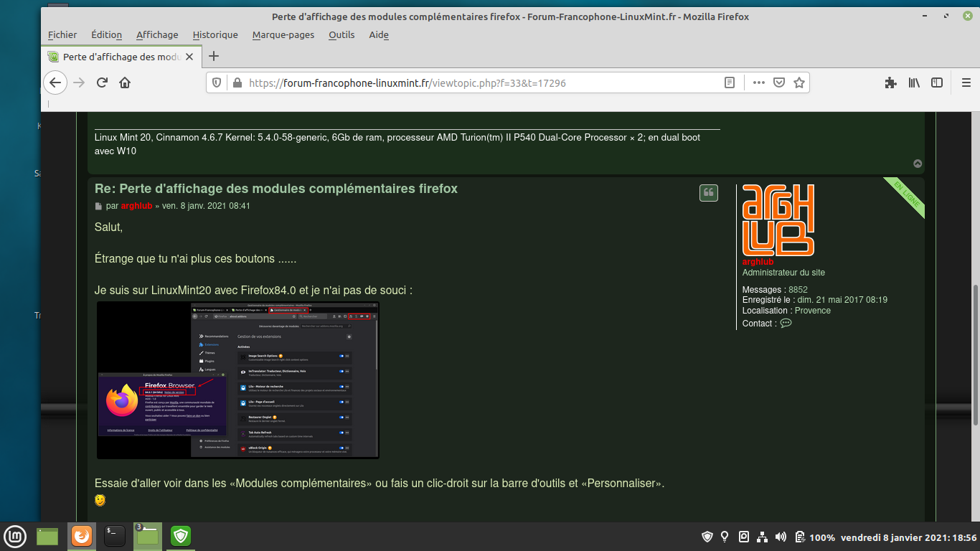Image resolution: width=980 pixels, height=551 pixels.
Task: Open the page actions three-dot menu
Action: [x=759, y=83]
